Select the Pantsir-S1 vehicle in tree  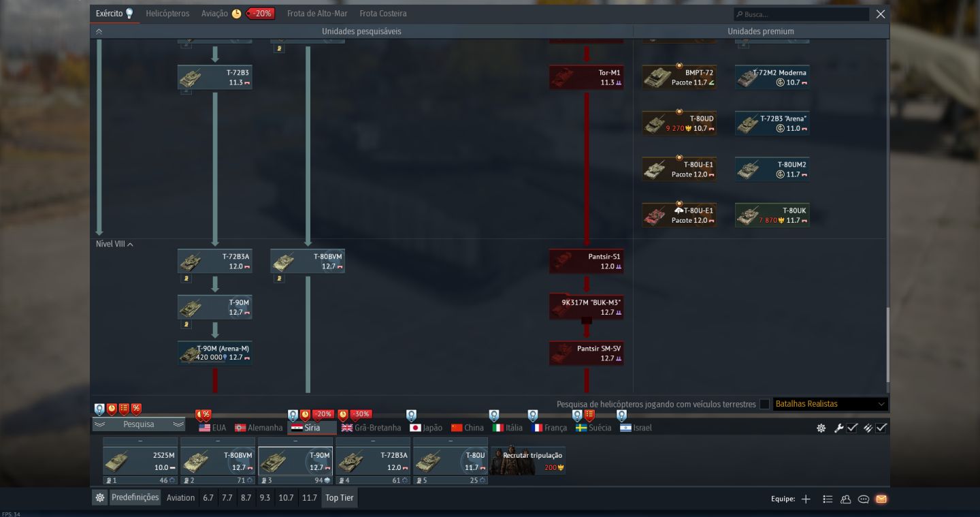(x=587, y=261)
